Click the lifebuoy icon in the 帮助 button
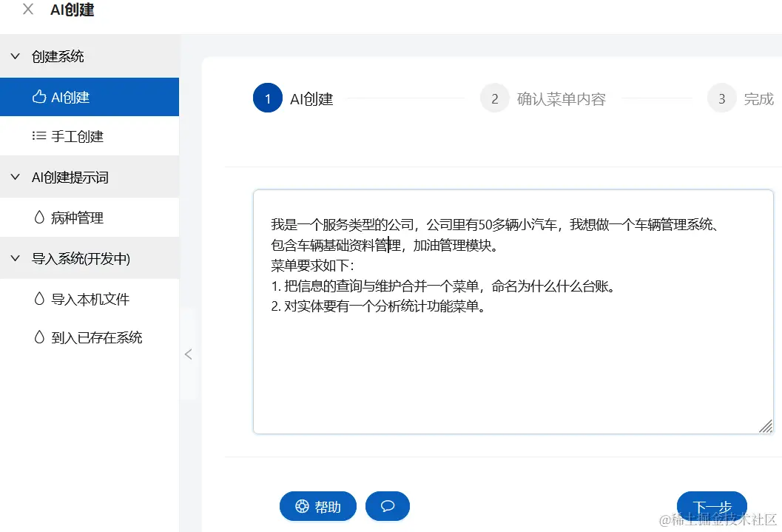This screenshot has width=782, height=532. coord(303,507)
